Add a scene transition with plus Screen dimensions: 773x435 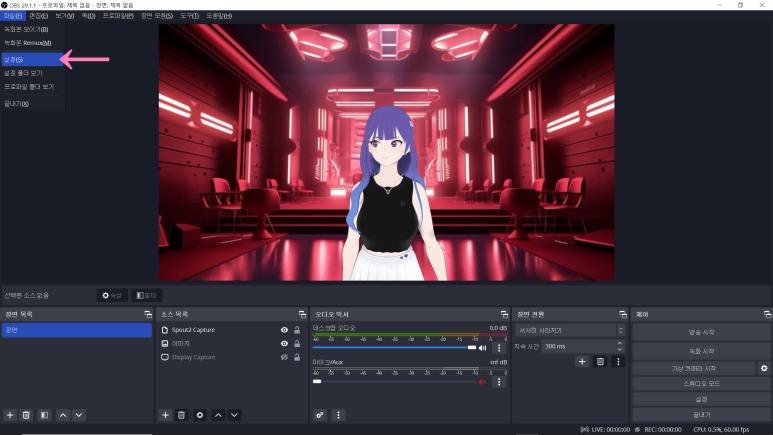click(x=582, y=362)
